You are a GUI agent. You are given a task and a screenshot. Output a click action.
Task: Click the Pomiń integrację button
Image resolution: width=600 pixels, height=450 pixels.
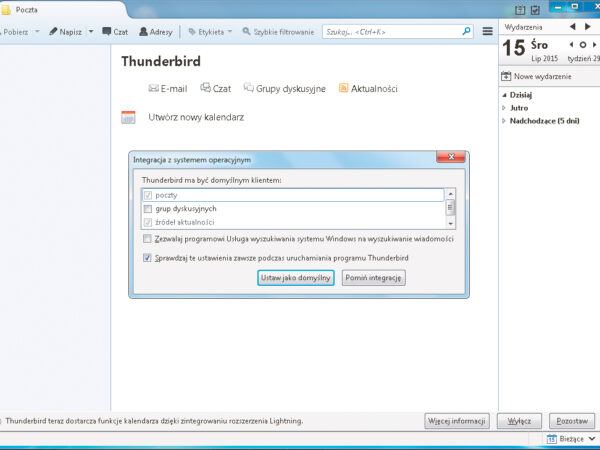(x=373, y=278)
